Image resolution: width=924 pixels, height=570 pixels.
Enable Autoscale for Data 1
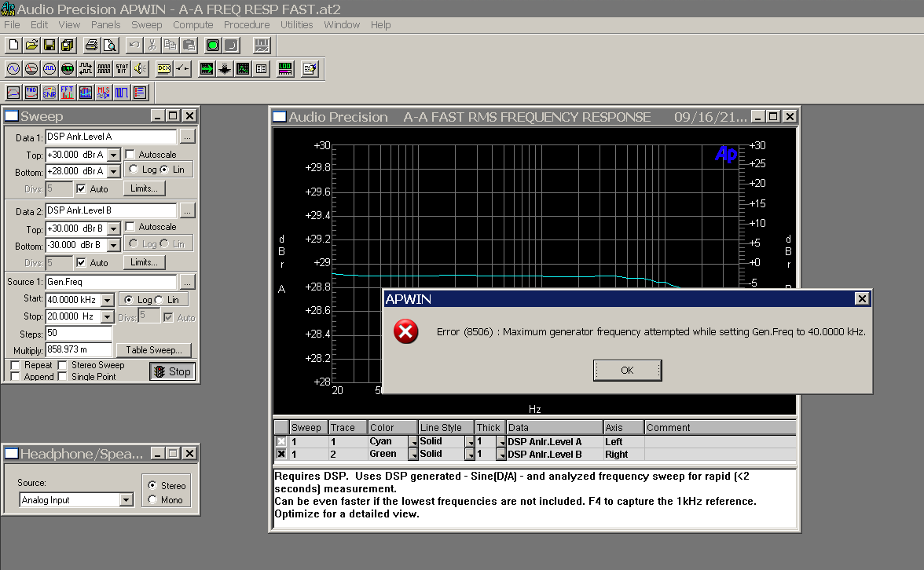130,154
